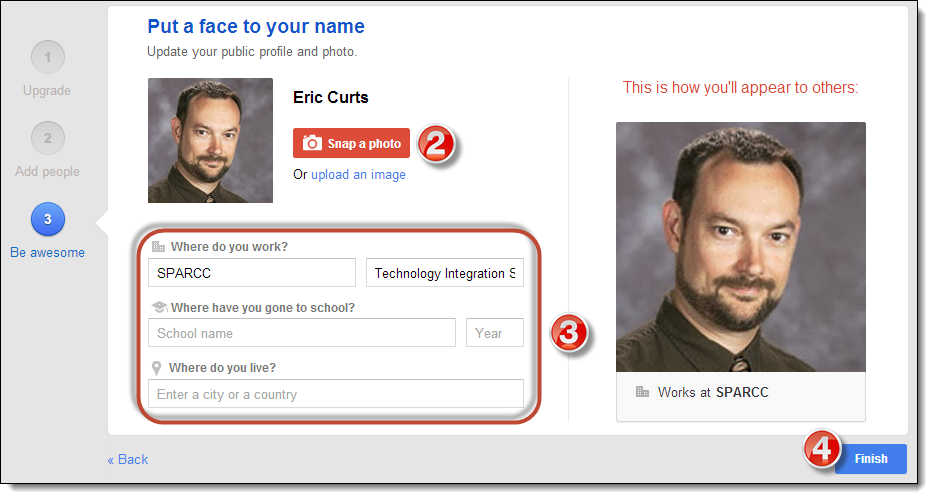Click the building icon beside Where do you work
Image resolution: width=933 pixels, height=499 pixels.
158,246
